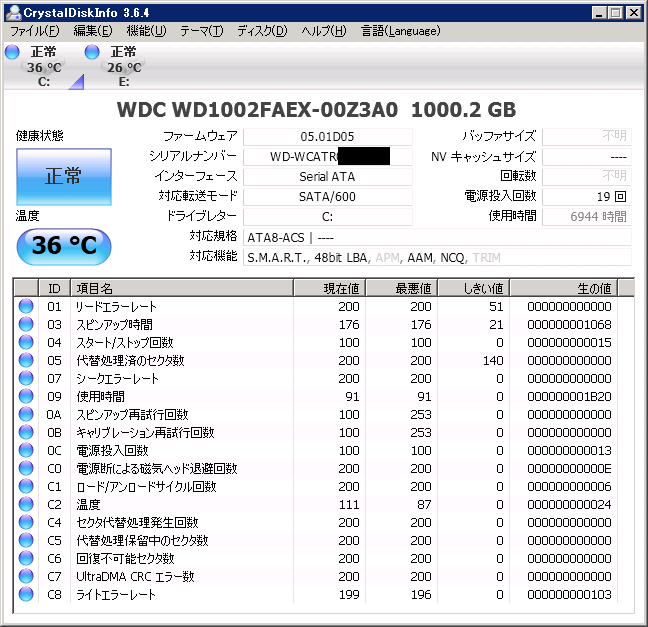Click status orb for リードエラーレート row
648x627 pixels.
click(25, 307)
